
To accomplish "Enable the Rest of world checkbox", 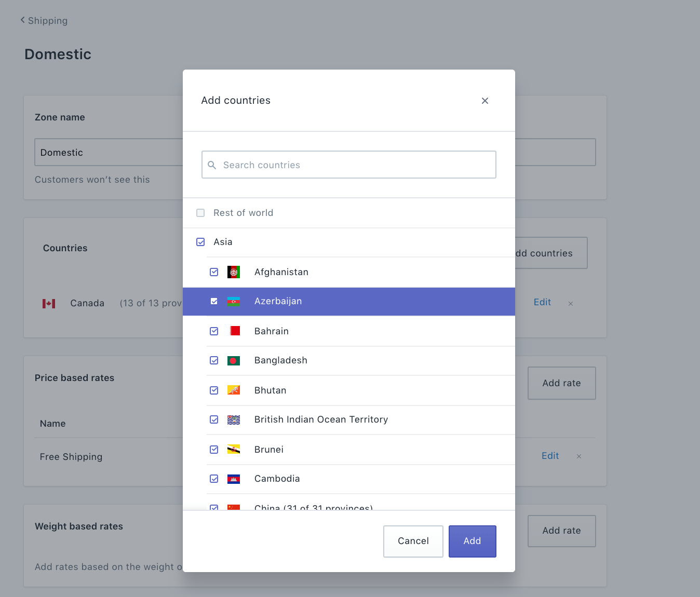I will 200,213.
